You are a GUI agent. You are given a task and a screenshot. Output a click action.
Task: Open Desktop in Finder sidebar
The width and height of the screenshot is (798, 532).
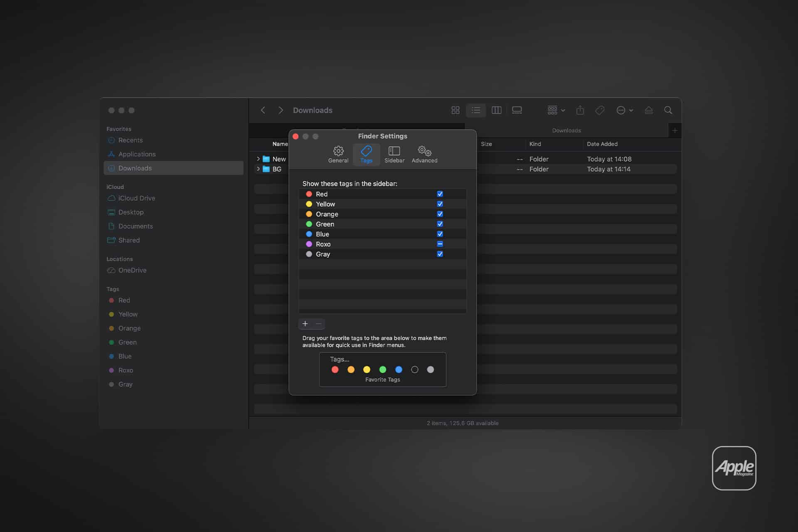173,212
